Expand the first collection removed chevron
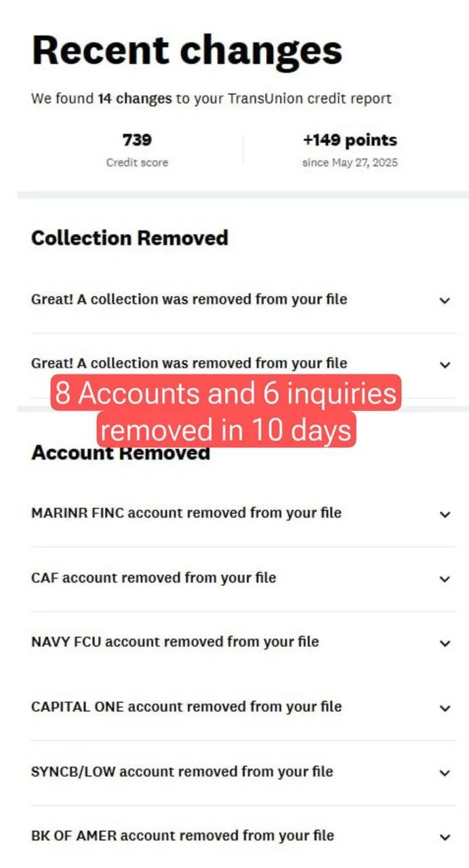Viewport: 469px width, 868px height. point(445,300)
